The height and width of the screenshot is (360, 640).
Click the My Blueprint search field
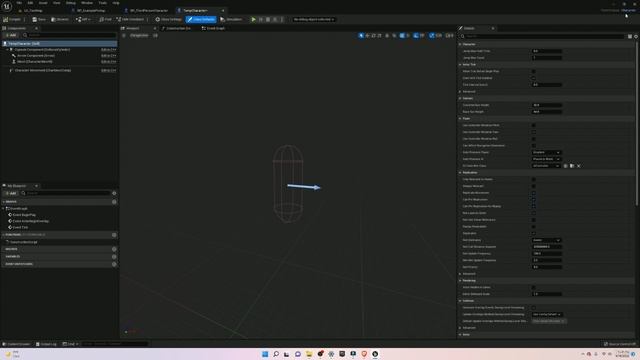(65, 193)
